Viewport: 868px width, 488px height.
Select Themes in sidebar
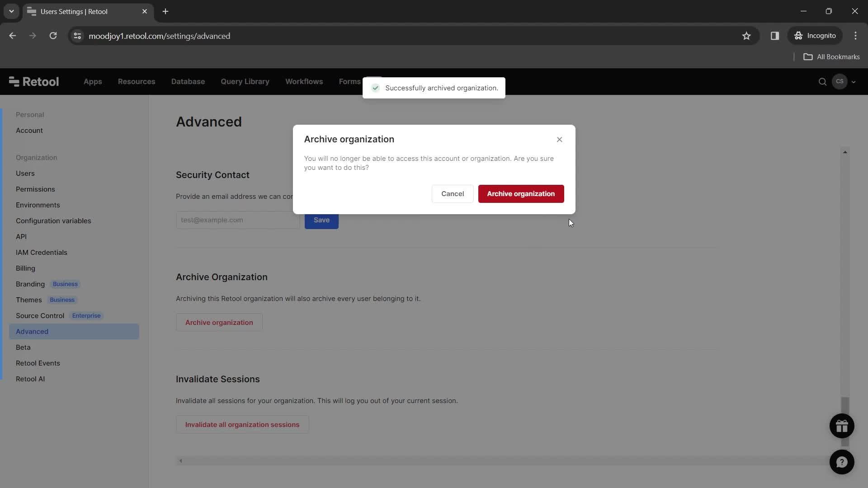click(x=29, y=300)
